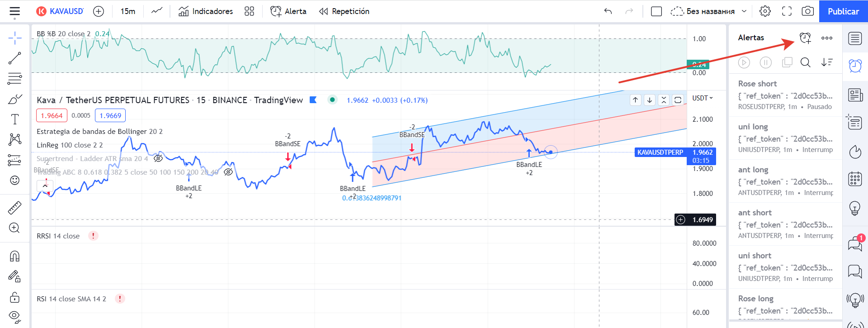This screenshot has width=868, height=328.
Task: Activate the zoom in tool
Action: pyautogui.click(x=15, y=228)
